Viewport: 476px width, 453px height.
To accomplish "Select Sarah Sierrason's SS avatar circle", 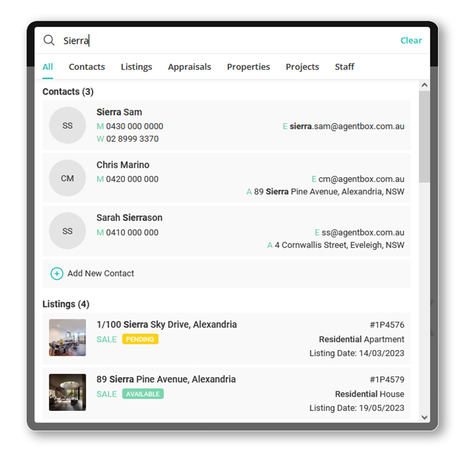I will tap(67, 231).
